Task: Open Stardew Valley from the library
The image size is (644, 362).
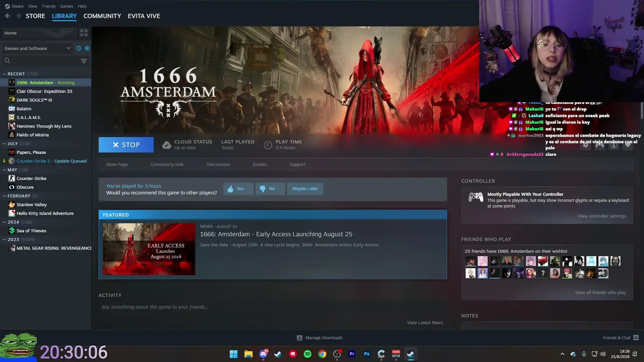Action: pyautogui.click(x=32, y=205)
